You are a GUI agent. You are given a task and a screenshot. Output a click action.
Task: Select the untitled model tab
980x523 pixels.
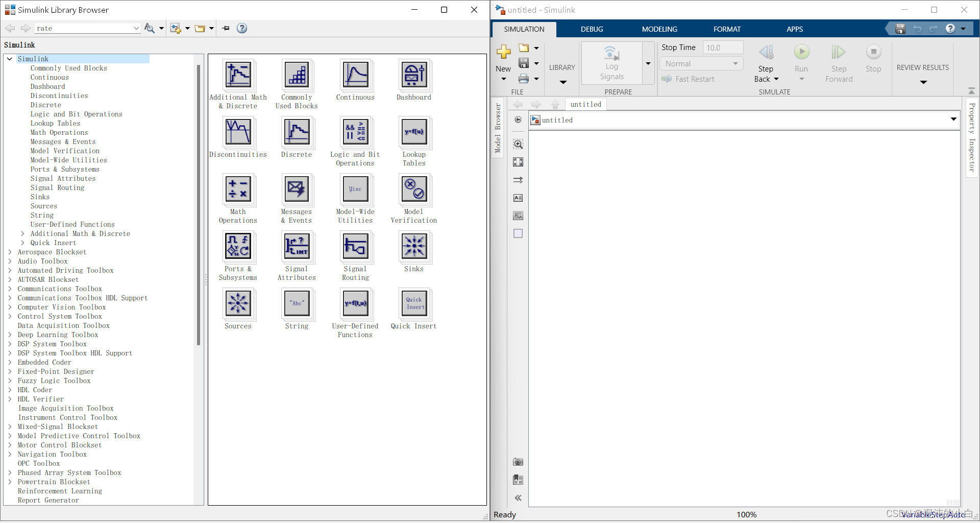[586, 104]
